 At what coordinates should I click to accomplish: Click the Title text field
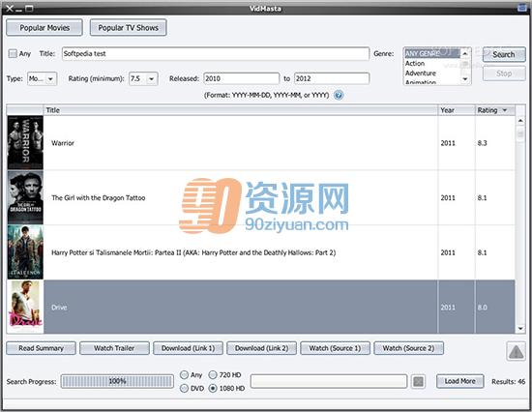click(x=216, y=53)
